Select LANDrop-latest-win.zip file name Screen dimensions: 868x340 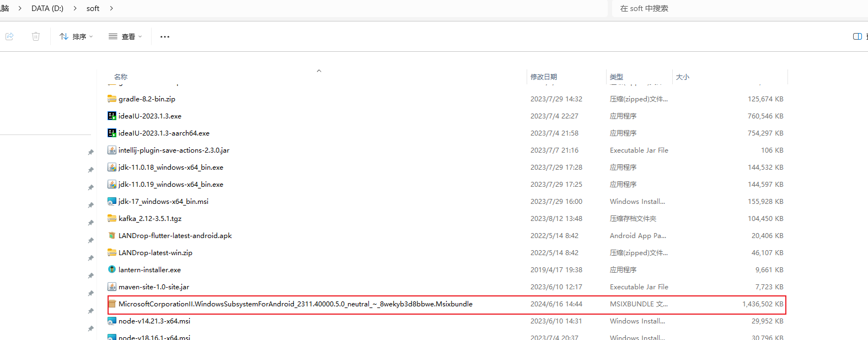click(156, 252)
